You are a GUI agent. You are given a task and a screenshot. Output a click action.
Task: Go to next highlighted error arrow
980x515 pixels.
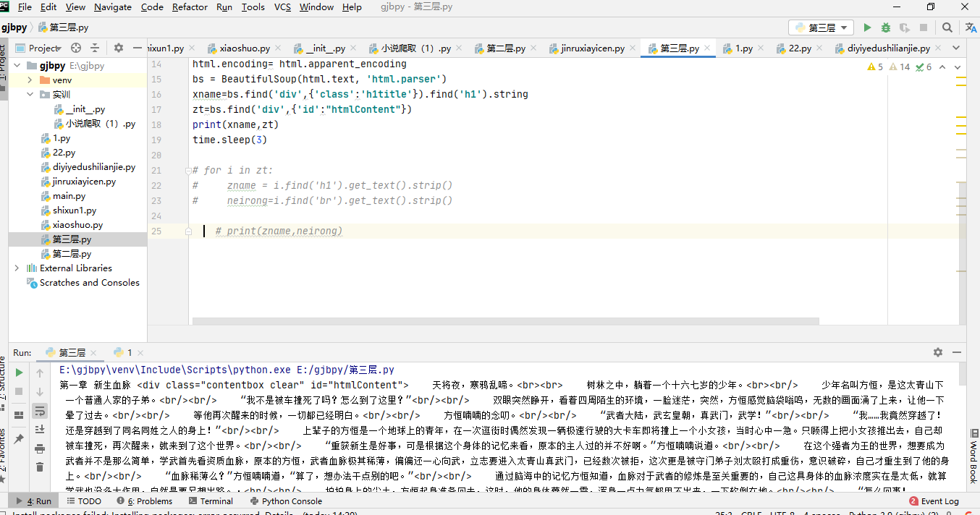coord(958,67)
